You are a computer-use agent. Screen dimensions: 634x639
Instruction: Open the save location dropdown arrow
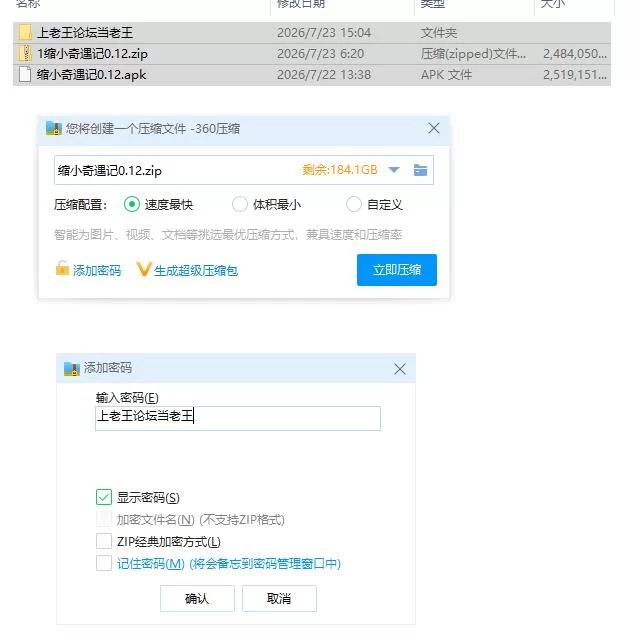click(394, 170)
